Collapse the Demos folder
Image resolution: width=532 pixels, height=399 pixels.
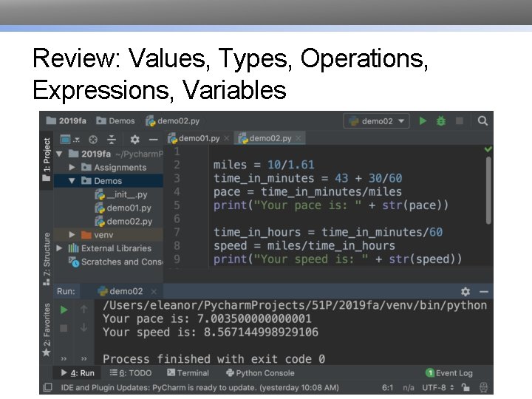click(72, 181)
